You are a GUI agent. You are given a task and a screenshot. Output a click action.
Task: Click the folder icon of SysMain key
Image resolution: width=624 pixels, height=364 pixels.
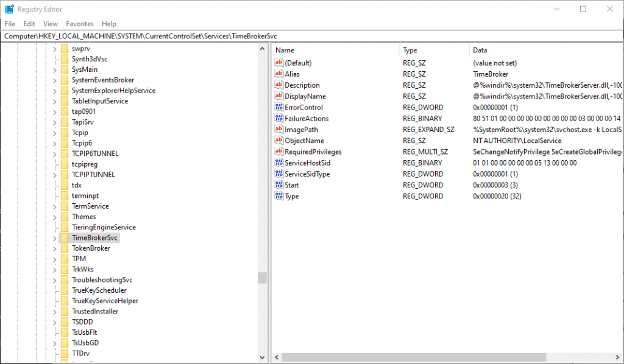tap(65, 69)
